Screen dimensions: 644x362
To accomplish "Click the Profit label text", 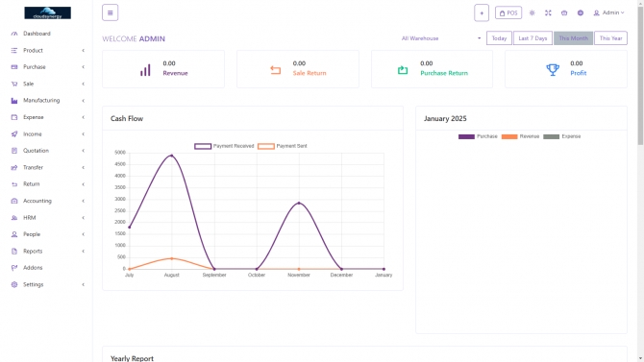I will 579,73.
